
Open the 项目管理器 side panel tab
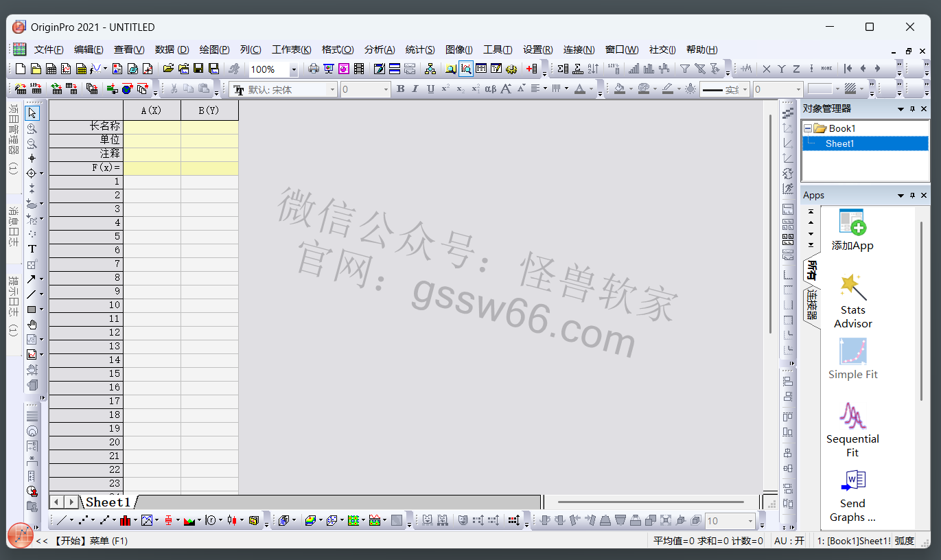14,139
